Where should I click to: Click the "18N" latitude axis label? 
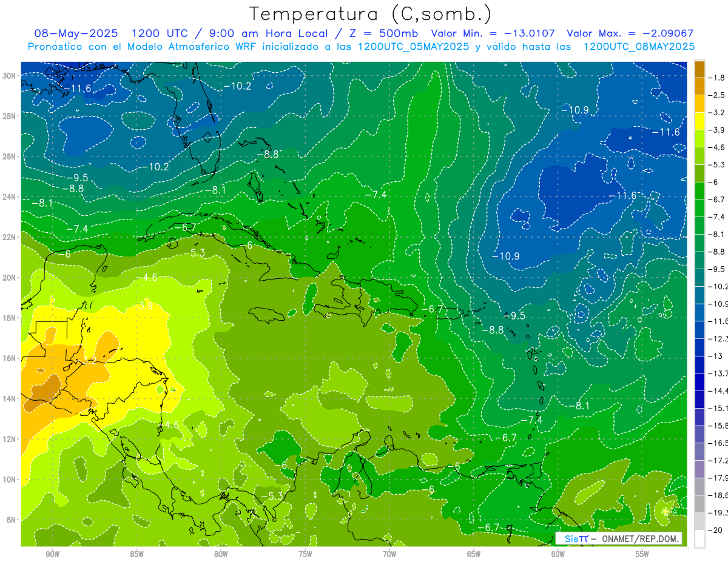[x=10, y=318]
